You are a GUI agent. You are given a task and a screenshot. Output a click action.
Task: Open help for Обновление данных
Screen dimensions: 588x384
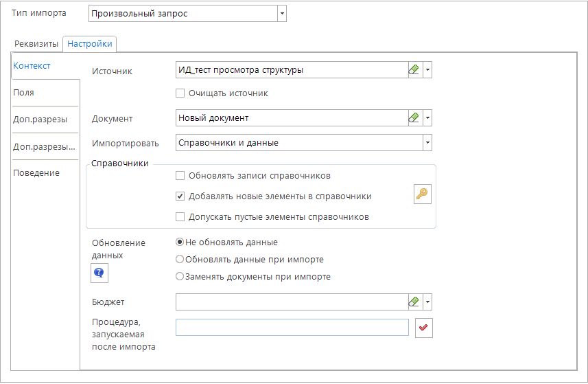coord(99,273)
